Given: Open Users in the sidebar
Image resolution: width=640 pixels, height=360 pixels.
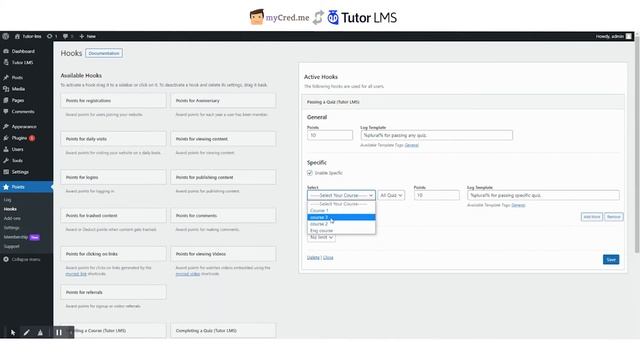Looking at the screenshot, I should [17, 149].
